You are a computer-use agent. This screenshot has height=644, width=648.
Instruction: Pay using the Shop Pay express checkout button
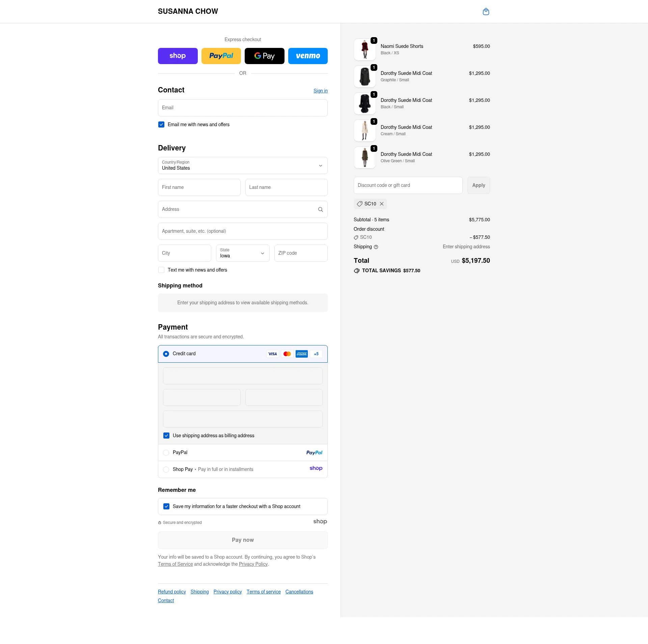178,56
